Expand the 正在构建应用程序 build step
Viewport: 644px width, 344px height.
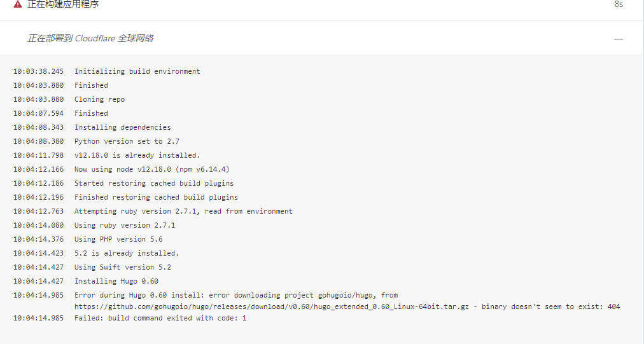pos(62,4)
